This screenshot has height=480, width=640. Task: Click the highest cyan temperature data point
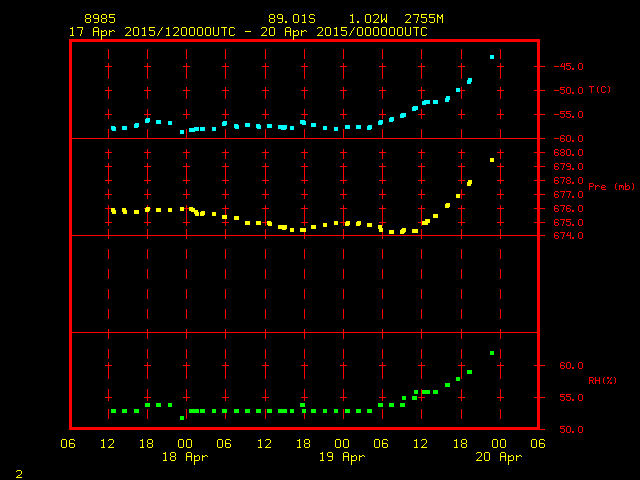492,57
